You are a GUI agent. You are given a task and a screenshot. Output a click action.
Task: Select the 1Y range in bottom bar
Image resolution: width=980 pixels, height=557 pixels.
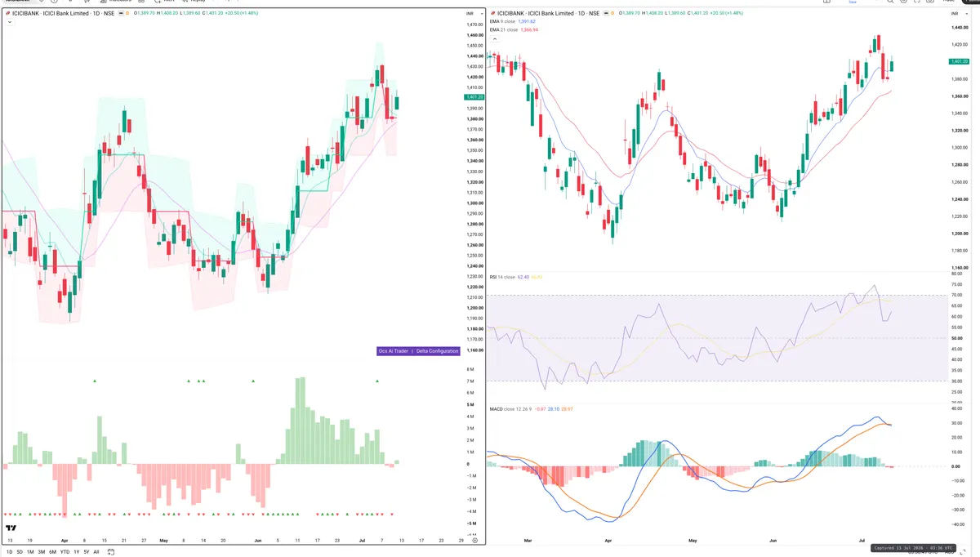(x=77, y=552)
